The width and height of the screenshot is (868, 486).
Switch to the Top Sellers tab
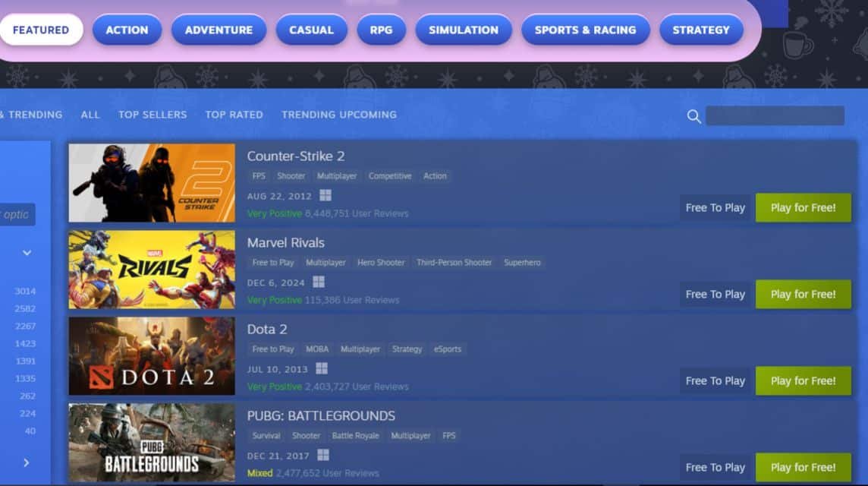pos(152,115)
